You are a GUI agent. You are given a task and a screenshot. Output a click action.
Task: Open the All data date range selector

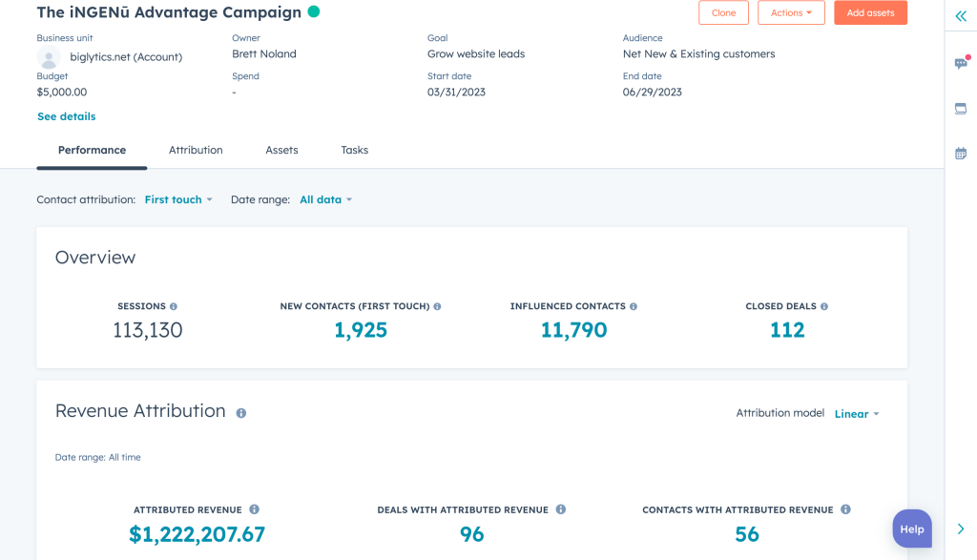click(x=324, y=199)
